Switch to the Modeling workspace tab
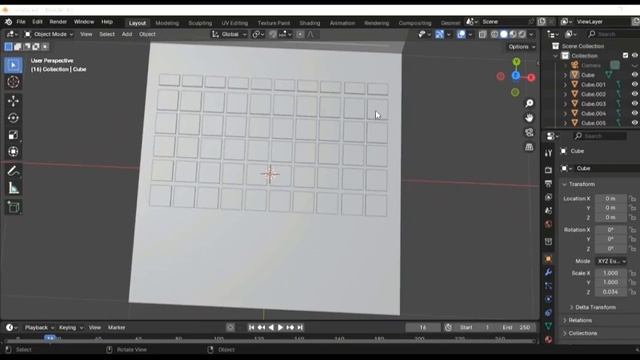 167,23
